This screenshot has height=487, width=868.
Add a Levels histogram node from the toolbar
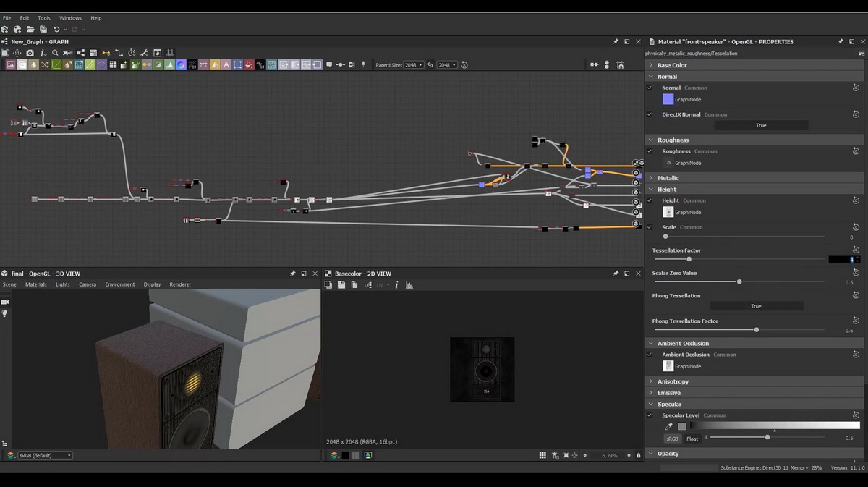coord(169,64)
